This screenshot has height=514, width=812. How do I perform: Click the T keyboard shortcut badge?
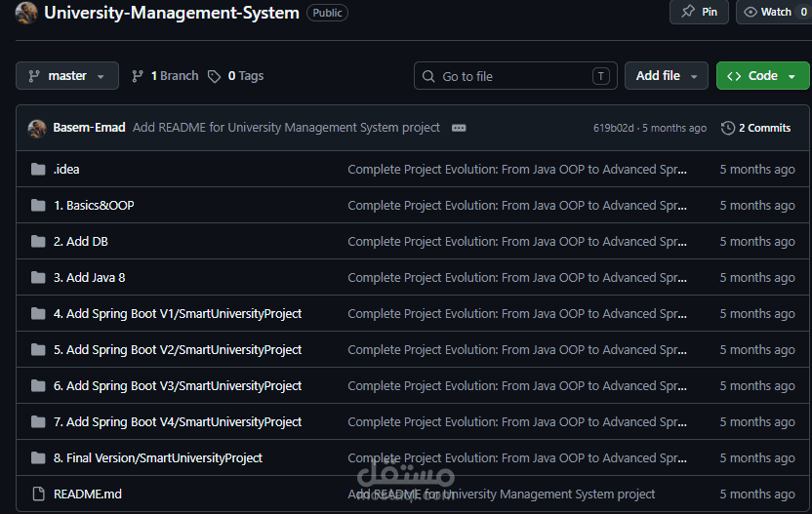coord(601,76)
